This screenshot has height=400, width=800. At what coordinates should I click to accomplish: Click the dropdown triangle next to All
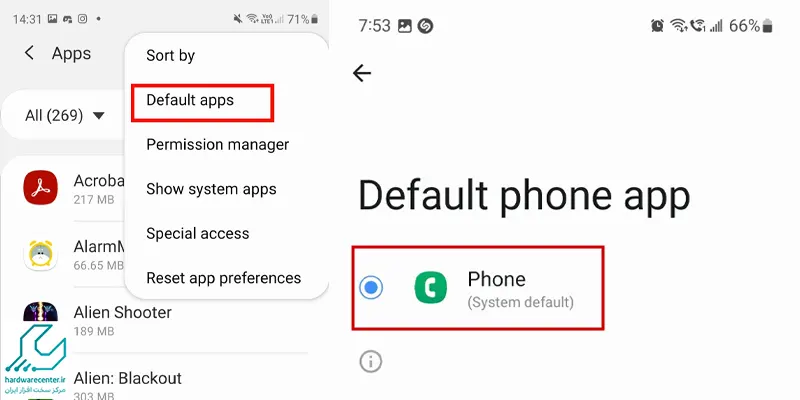pyautogui.click(x=98, y=116)
